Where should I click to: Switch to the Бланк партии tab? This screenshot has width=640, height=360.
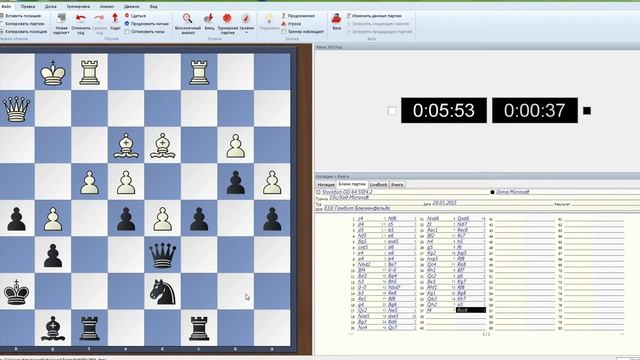tap(352, 184)
